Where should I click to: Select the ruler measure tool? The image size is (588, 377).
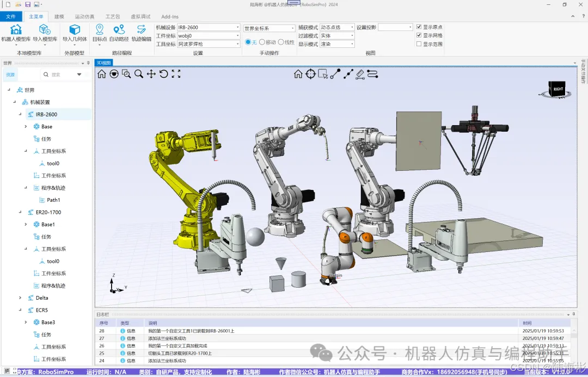point(360,74)
